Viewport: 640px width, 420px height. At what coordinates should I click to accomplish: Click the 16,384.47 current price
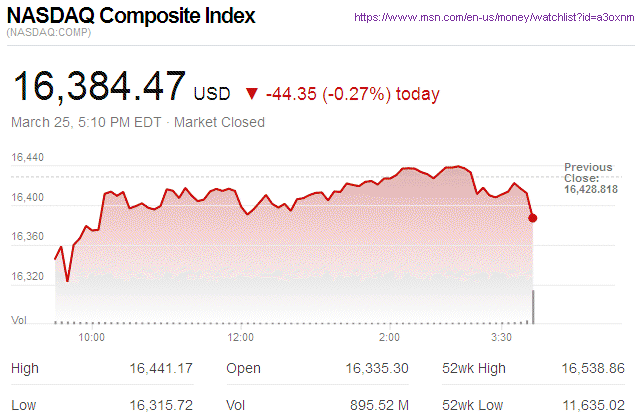98,86
